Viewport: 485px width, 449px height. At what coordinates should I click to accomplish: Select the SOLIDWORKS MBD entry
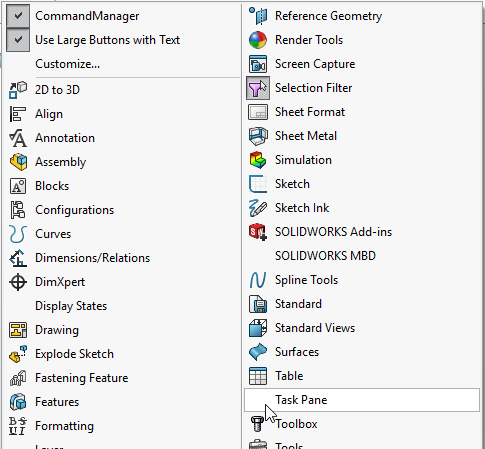[x=325, y=256]
